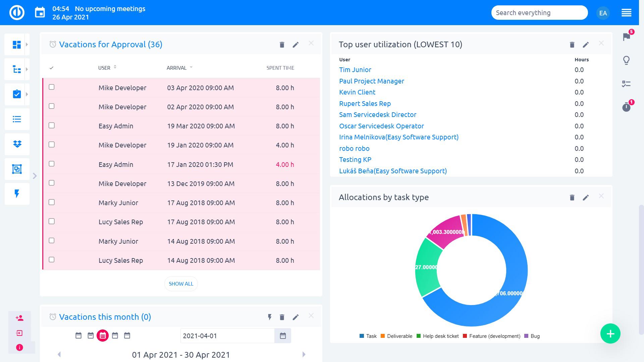Delete the Vacations for Approval widget via trash icon
This screenshot has height=362, width=644.
click(x=282, y=45)
